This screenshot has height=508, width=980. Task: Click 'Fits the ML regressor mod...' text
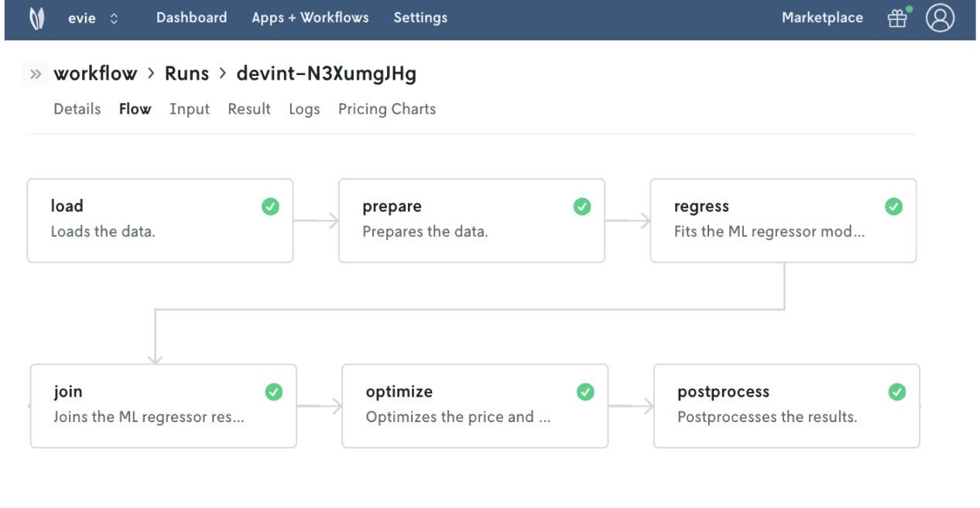[x=769, y=232]
